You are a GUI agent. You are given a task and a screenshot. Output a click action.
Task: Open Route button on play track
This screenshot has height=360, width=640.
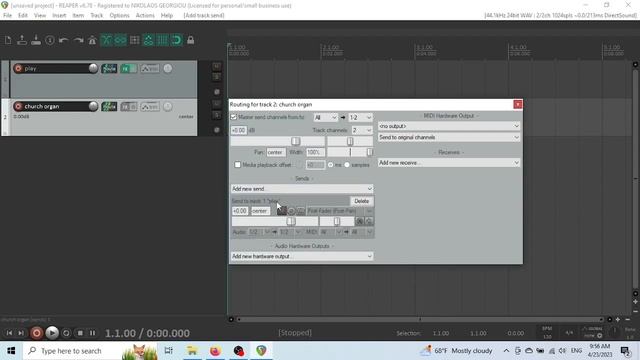(109, 69)
